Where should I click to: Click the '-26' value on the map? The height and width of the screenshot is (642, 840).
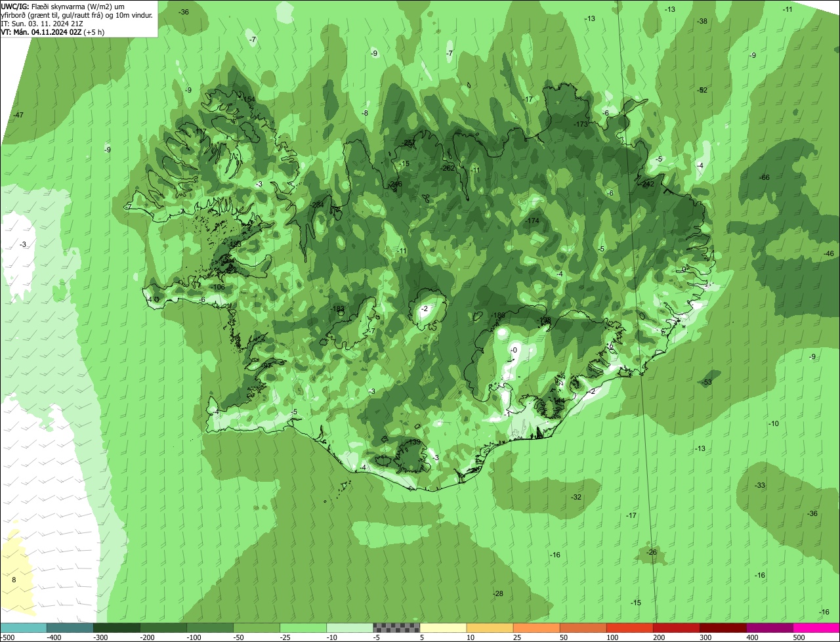652,552
